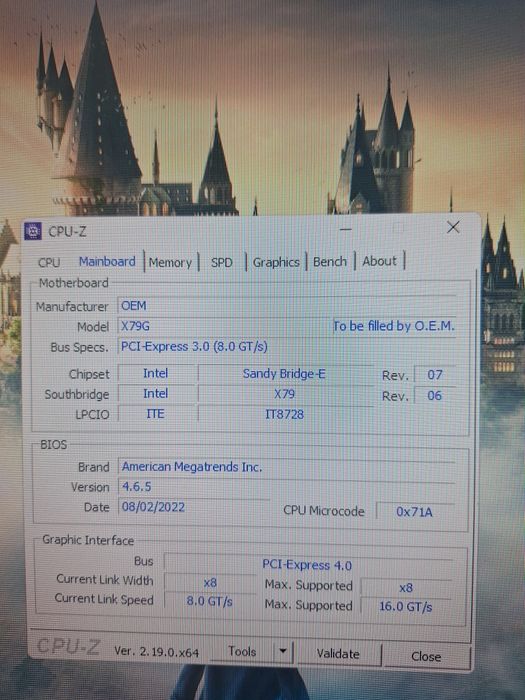525x700 pixels.
Task: Click the Current Link Speed '8.0 GT/s' value
Action: pyautogui.click(x=210, y=601)
